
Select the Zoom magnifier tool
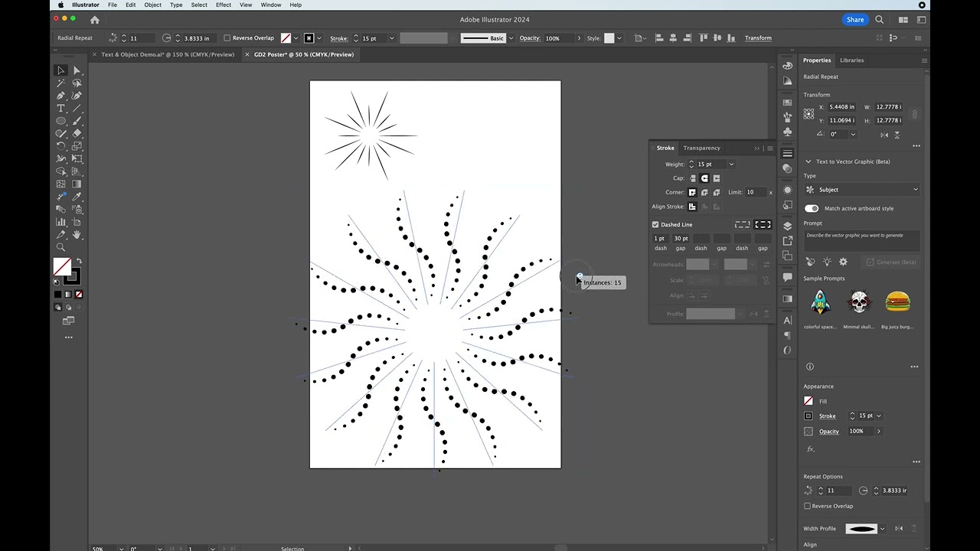60,247
